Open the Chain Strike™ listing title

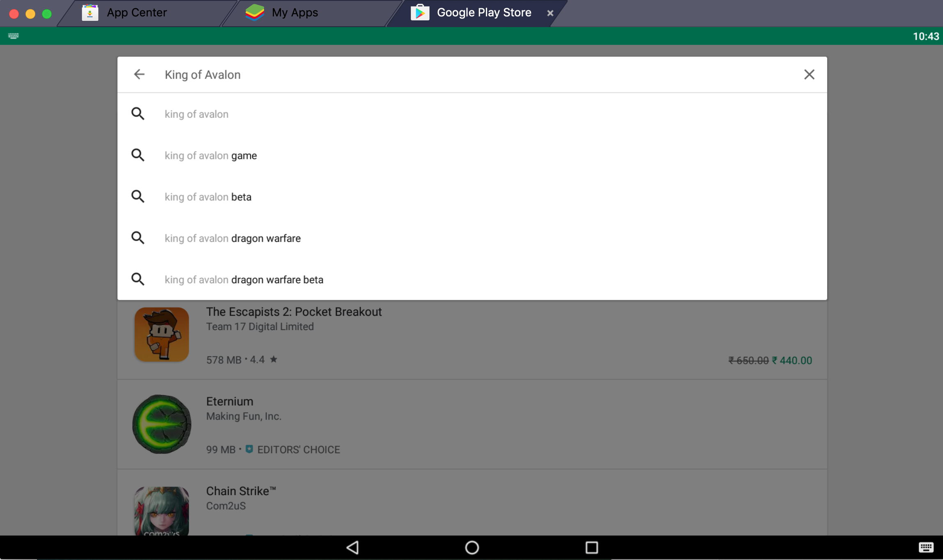(x=241, y=491)
